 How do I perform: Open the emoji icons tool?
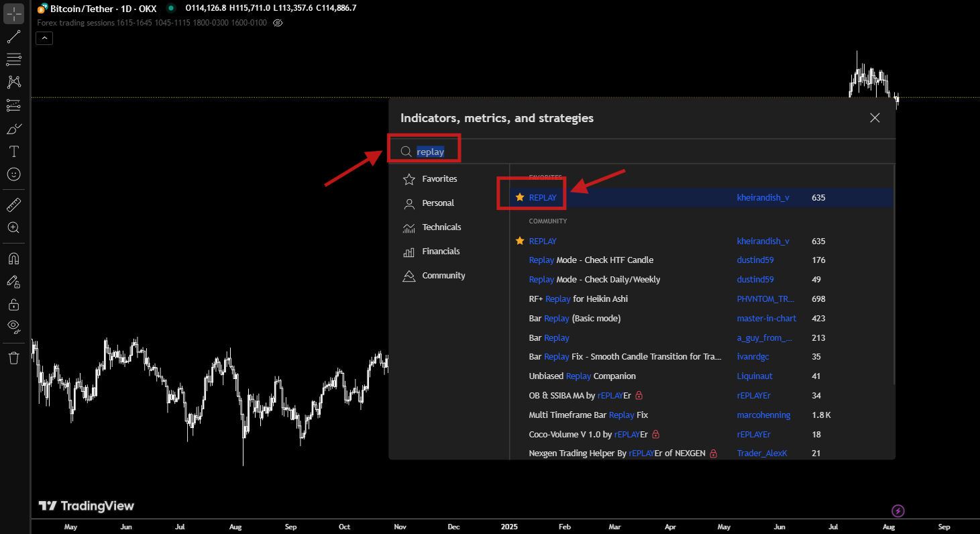click(x=13, y=174)
